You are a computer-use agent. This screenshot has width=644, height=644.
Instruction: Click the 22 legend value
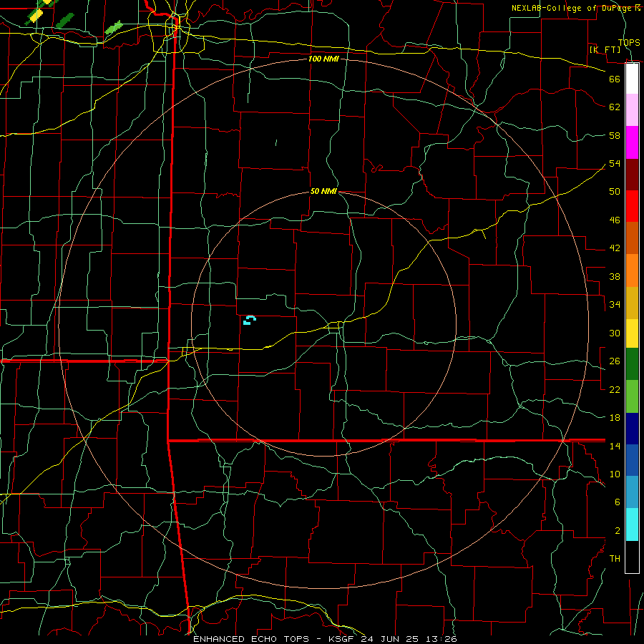(x=615, y=389)
